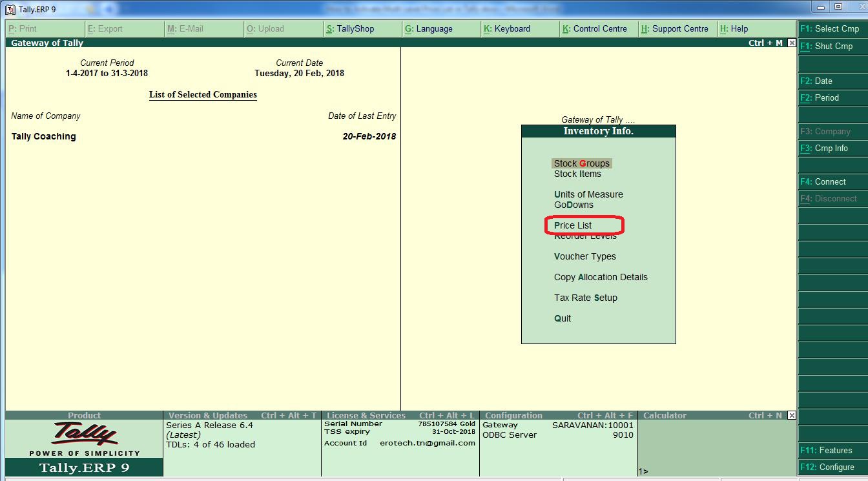The width and height of the screenshot is (868, 481).
Task: Select Units of Measure
Action: [x=588, y=194]
